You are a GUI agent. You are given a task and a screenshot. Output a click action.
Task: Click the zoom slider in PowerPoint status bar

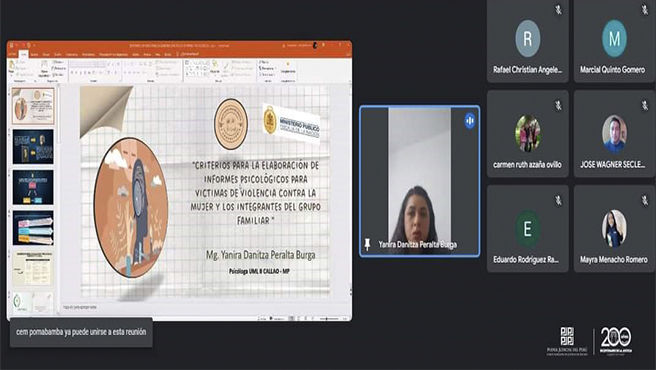point(329,319)
